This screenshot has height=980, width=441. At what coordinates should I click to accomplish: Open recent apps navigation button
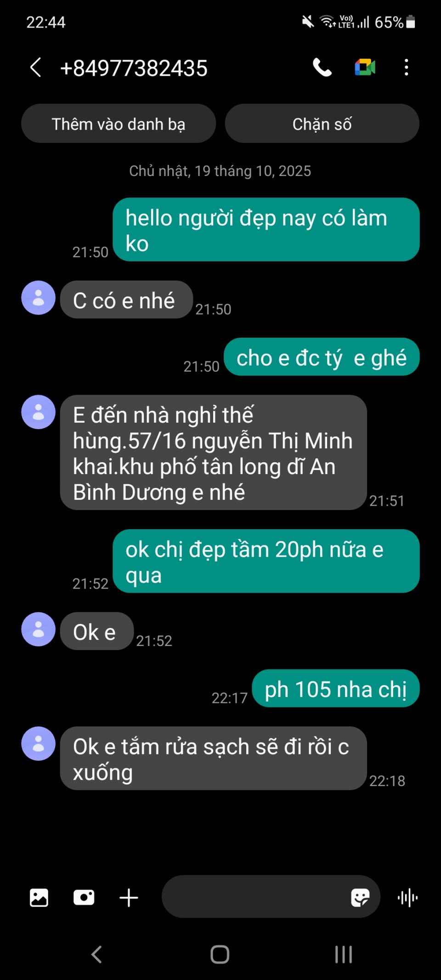point(344,954)
